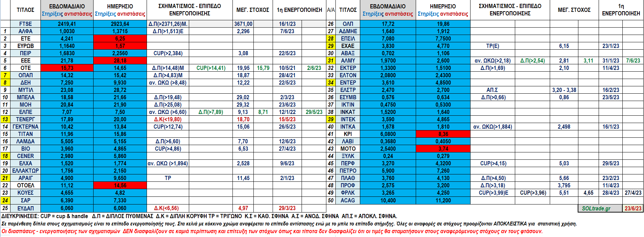
Task: Click the ΤΙΤΑΝ stock name
Action: click(x=25, y=134)
